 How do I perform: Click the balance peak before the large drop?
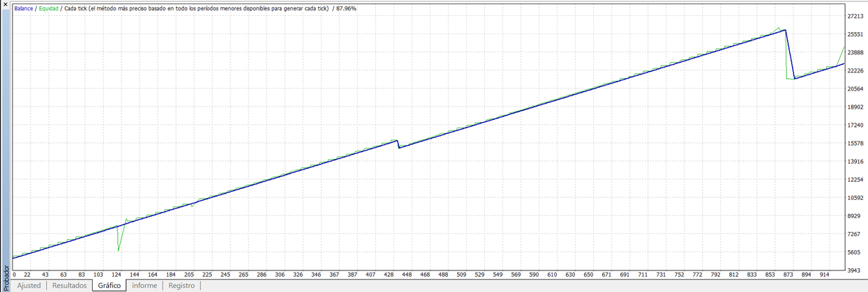[x=786, y=31]
